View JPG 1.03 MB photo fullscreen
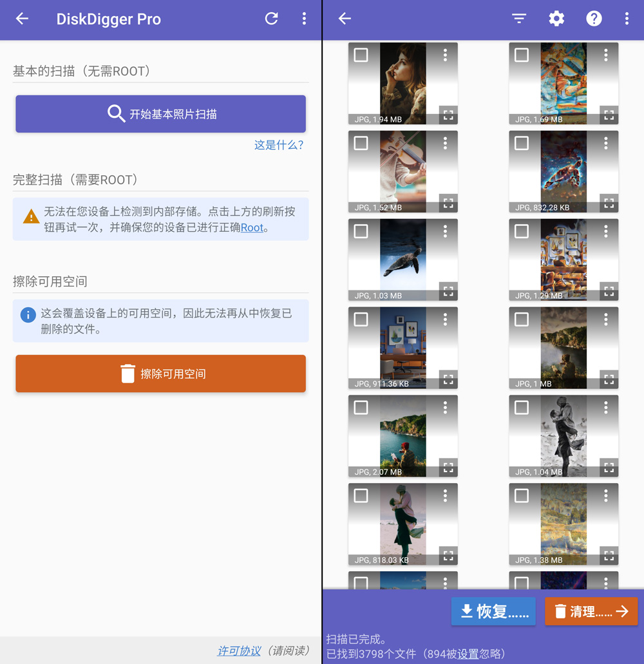This screenshot has height=664, width=644. coord(448,291)
